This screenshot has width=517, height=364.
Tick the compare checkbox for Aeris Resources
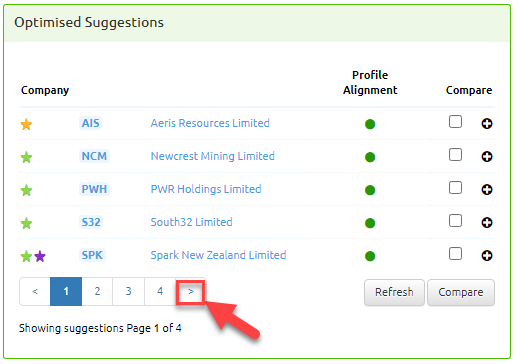tap(455, 122)
